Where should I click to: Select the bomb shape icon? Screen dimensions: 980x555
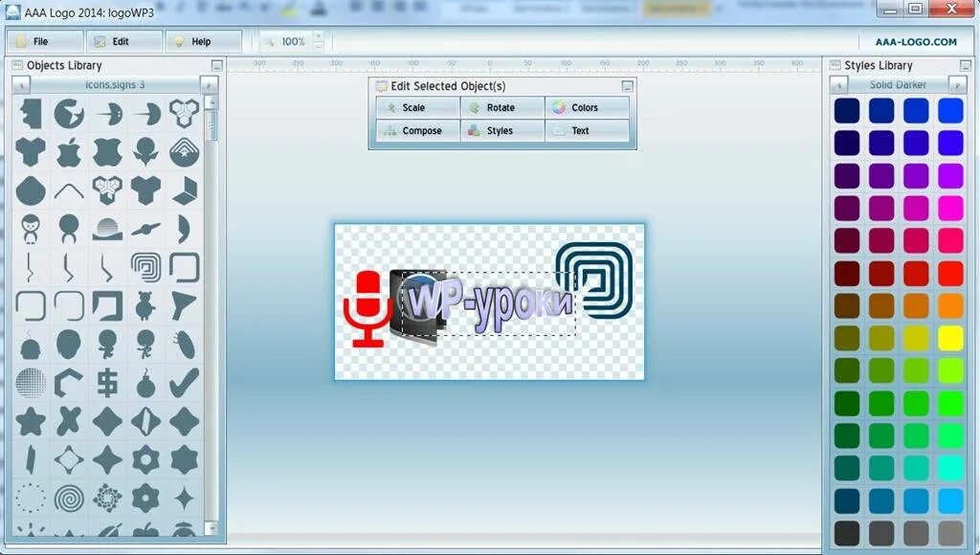coord(145,383)
